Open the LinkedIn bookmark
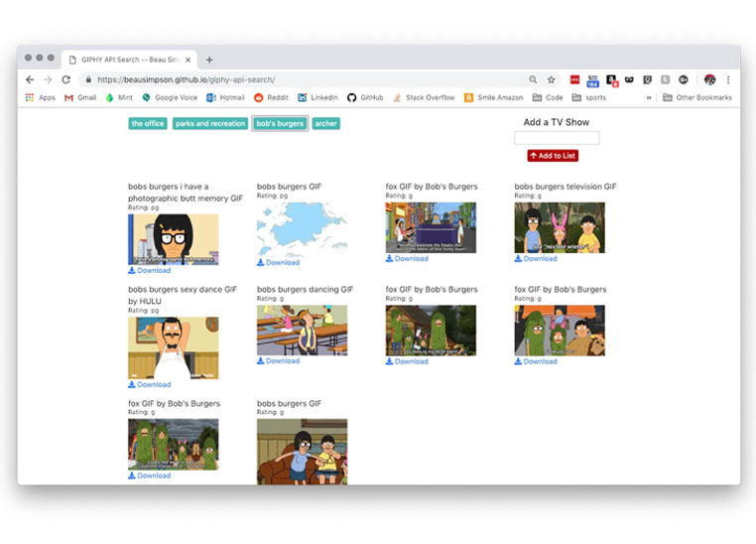 [317, 97]
